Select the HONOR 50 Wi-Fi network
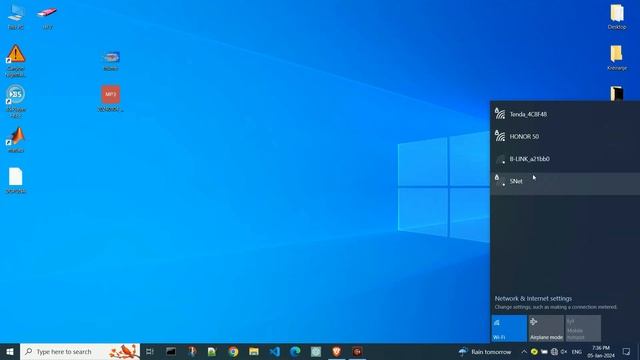Screen dimensions: 640x360 (565, 136)
